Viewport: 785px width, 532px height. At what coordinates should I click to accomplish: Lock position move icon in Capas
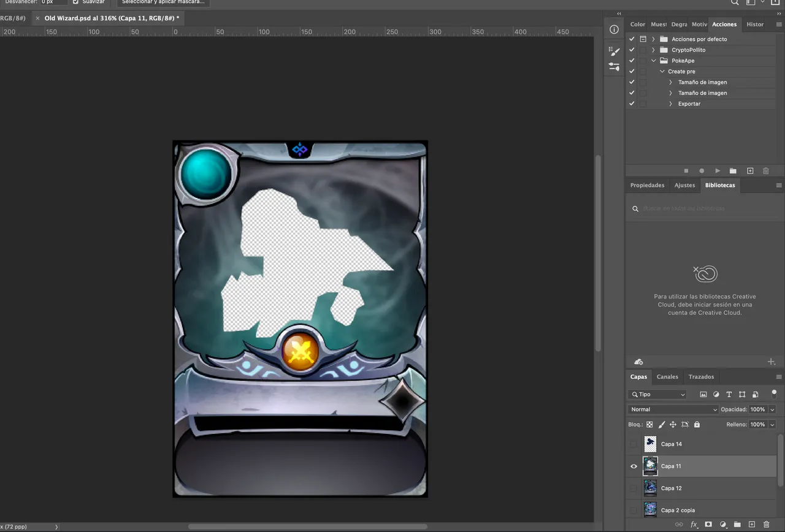point(673,424)
